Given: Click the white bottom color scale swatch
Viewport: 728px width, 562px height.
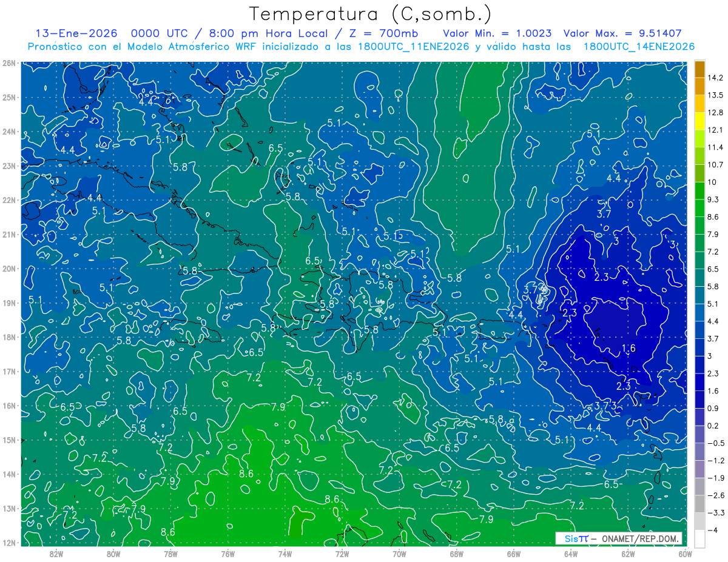Looking at the screenshot, I should tap(699, 538).
